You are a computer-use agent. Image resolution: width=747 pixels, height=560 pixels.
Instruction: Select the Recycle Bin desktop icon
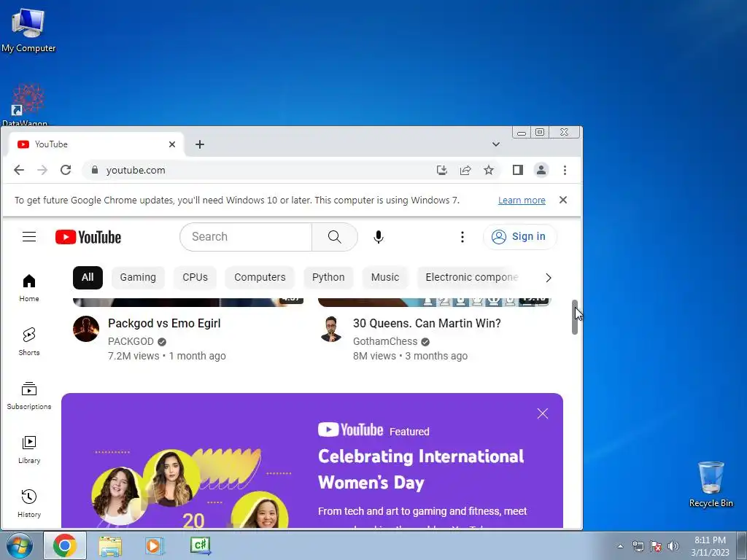pyautogui.click(x=711, y=484)
